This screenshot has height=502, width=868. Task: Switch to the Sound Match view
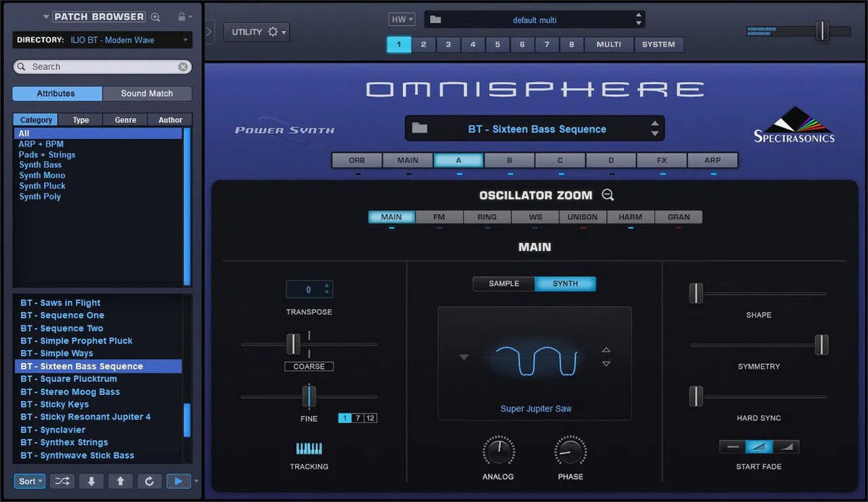pos(148,93)
